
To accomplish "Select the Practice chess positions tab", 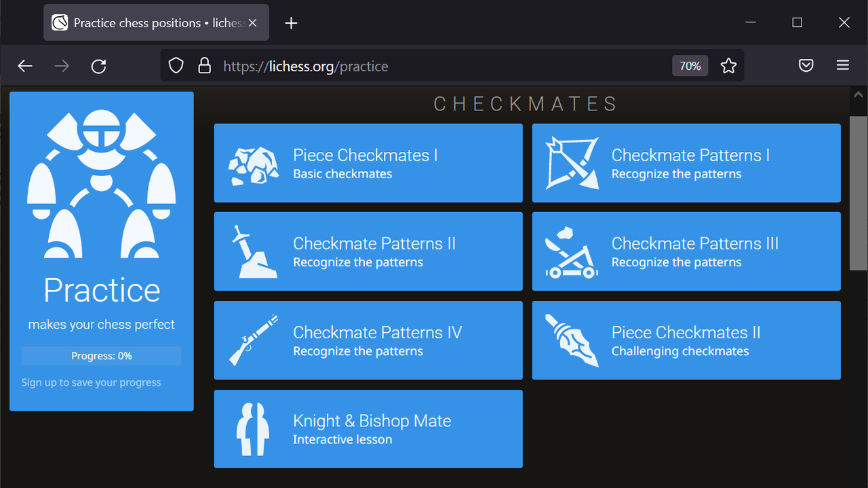I will [157, 22].
